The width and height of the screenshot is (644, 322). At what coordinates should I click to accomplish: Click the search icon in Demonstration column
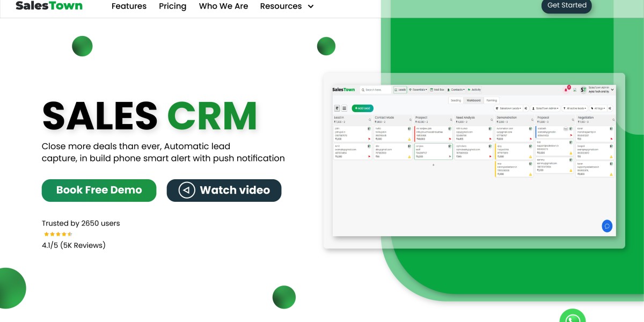[532, 120]
